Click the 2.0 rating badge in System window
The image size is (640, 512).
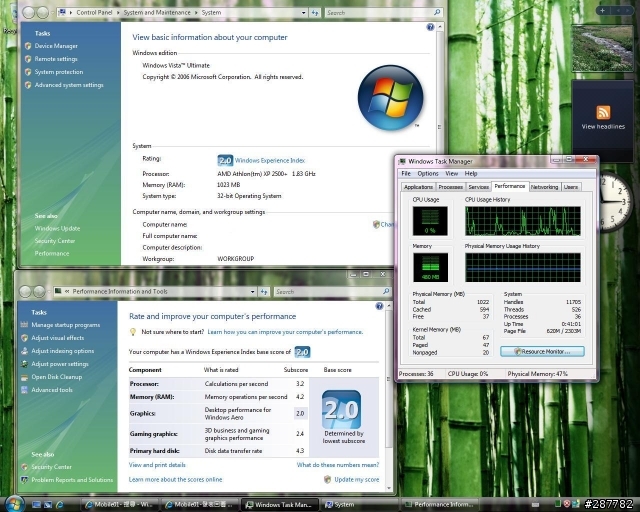point(225,160)
